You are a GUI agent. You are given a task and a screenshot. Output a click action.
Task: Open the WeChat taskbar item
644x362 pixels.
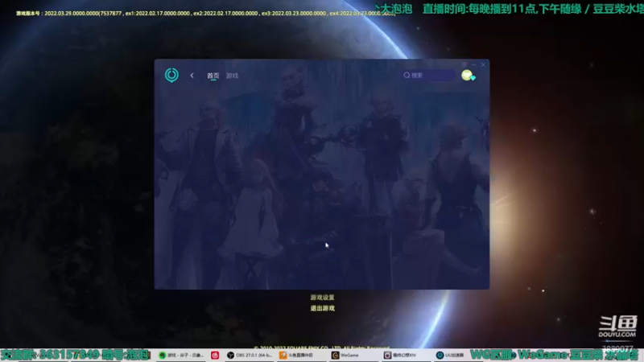[x=180, y=355]
